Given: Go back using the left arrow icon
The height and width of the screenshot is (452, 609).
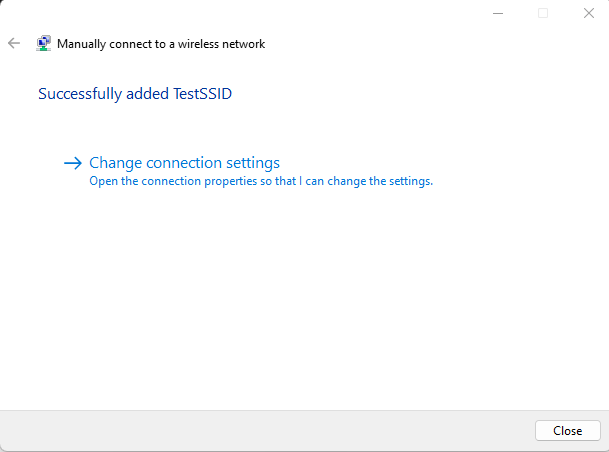Looking at the screenshot, I should tap(14, 43).
